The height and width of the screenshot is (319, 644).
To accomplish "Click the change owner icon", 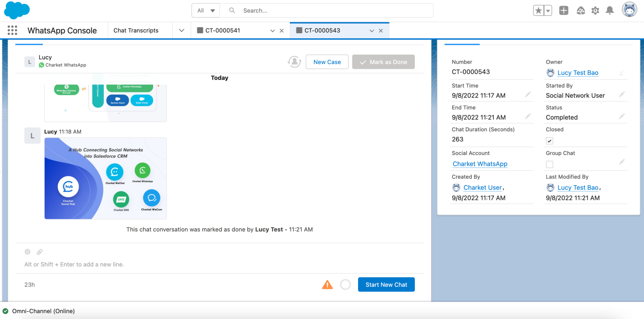I will coord(622,73).
